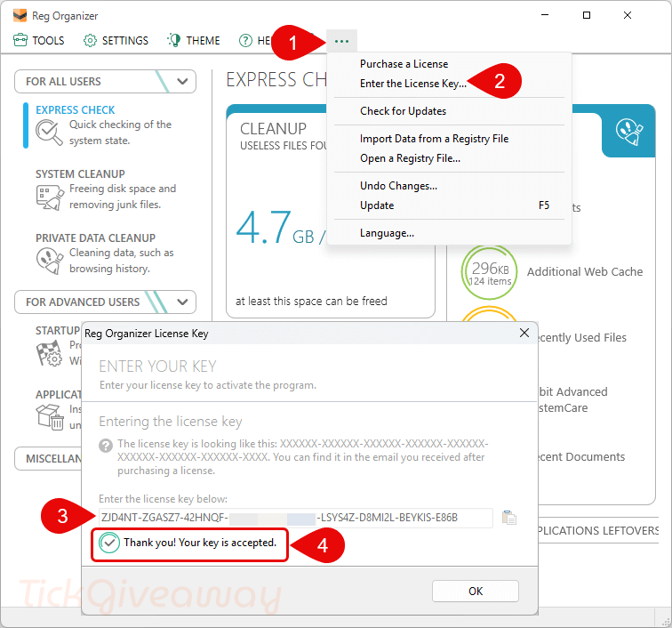Screen dimensions: 672x628
Task: Click the Reg Organizer app logo icon
Action: pos(20,15)
